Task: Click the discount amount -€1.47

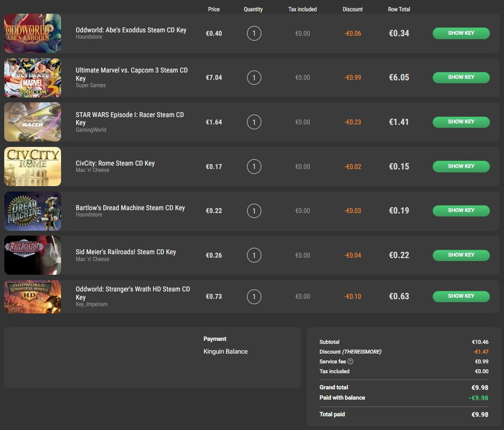Action: pyautogui.click(x=481, y=352)
